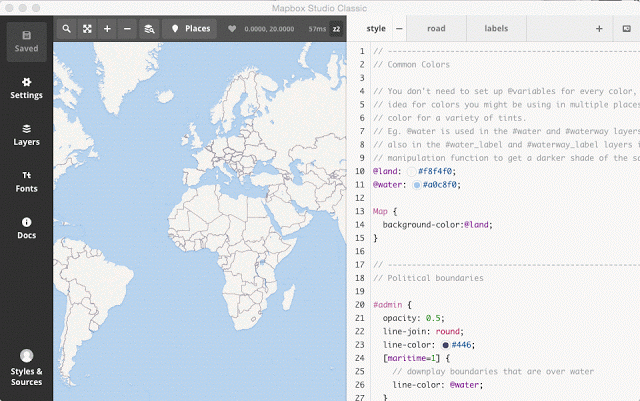Click the z2 zoom level indicator

(x=336, y=29)
